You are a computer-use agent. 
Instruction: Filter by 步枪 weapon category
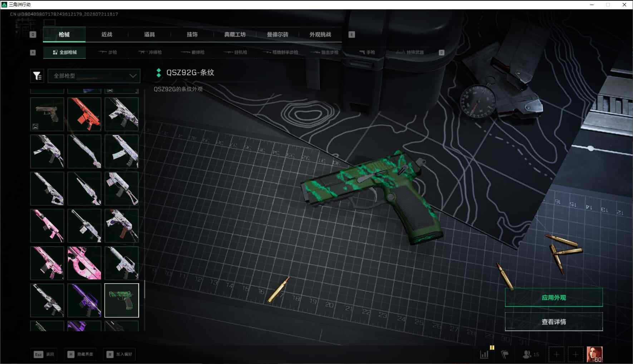108,53
